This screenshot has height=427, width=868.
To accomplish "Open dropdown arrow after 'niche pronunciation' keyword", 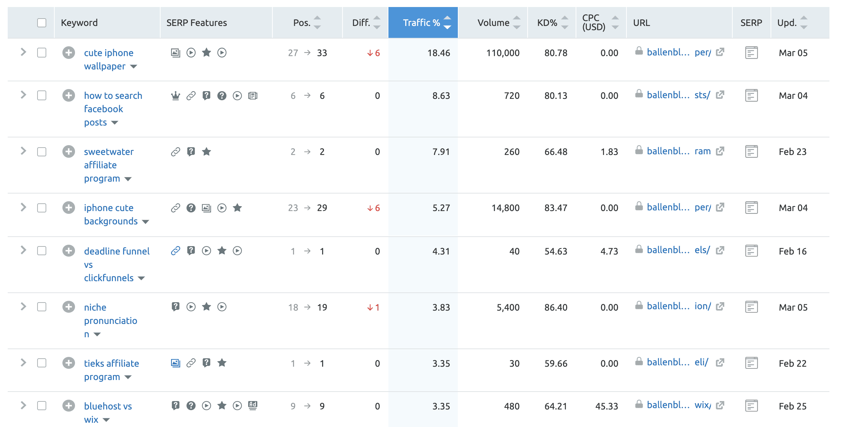I will 97,334.
